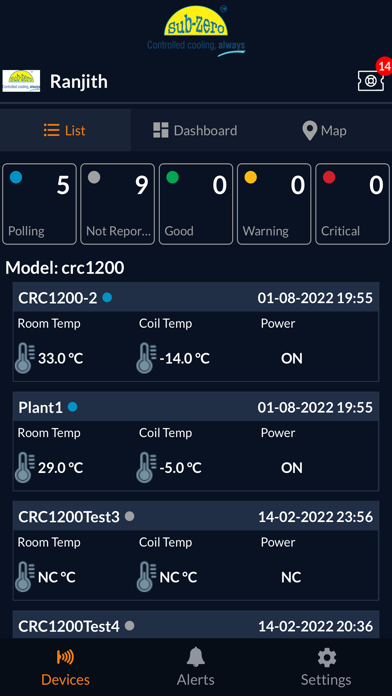The height and width of the screenshot is (696, 392).
Task: Tap CRC1200Test3 room temp thermometer icon
Action: click(x=24, y=577)
